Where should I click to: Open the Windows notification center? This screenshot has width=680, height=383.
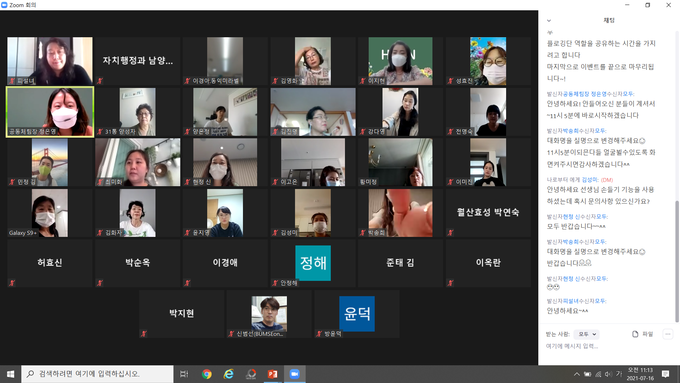(x=665, y=374)
